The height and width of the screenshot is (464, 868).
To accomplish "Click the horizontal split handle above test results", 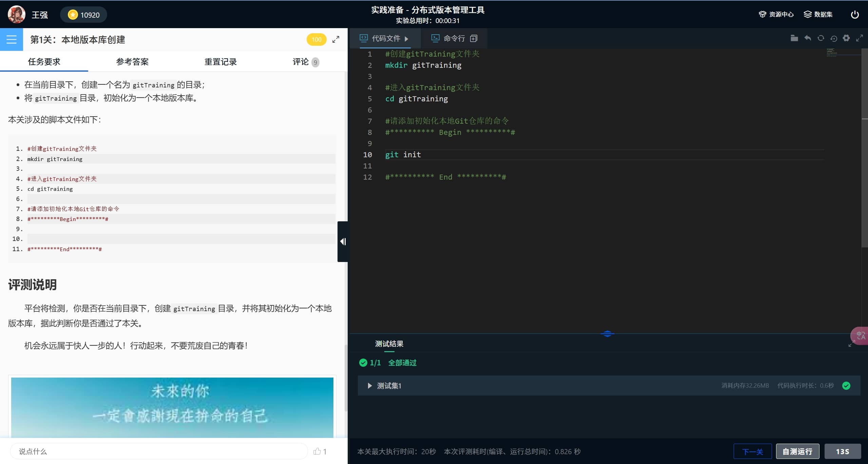I will pyautogui.click(x=607, y=334).
